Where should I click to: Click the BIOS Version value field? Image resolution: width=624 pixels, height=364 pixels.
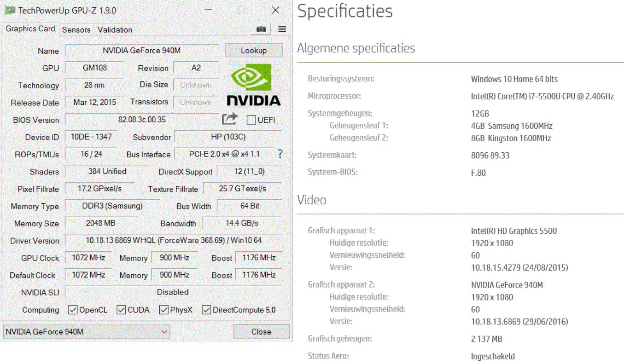pyautogui.click(x=142, y=120)
